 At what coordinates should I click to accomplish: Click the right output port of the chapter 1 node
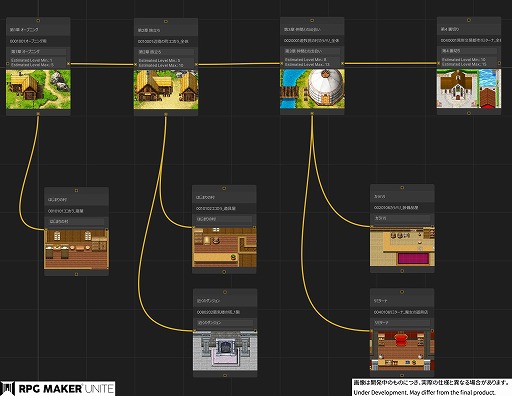pyautogui.click(x=69, y=63)
